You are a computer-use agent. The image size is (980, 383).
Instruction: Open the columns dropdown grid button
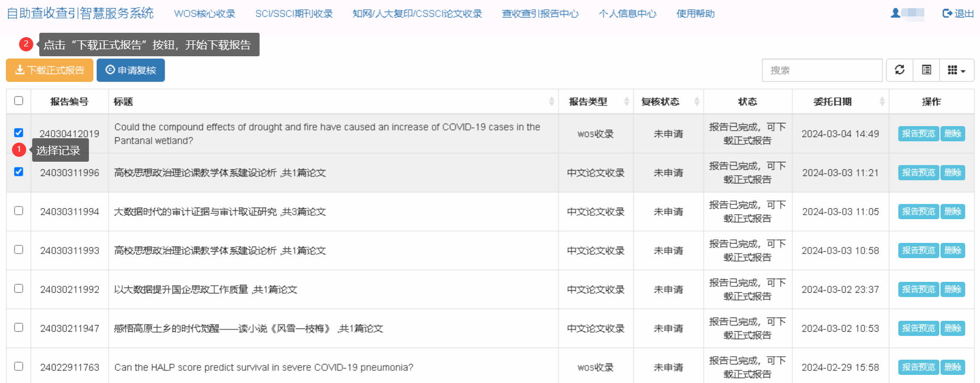pyautogui.click(x=957, y=70)
